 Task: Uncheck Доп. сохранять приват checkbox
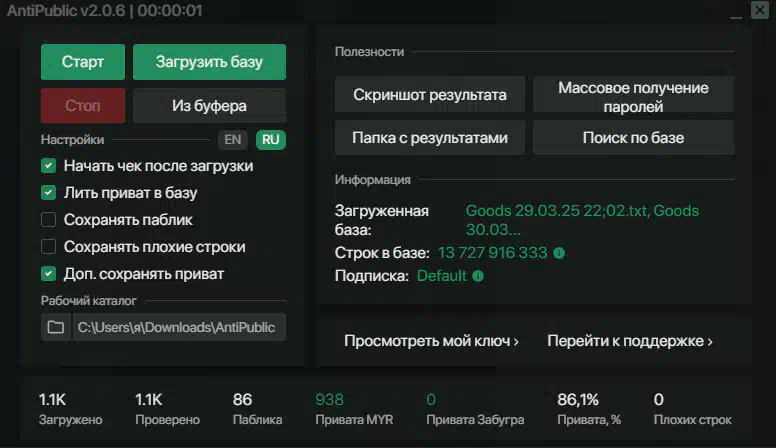point(48,273)
